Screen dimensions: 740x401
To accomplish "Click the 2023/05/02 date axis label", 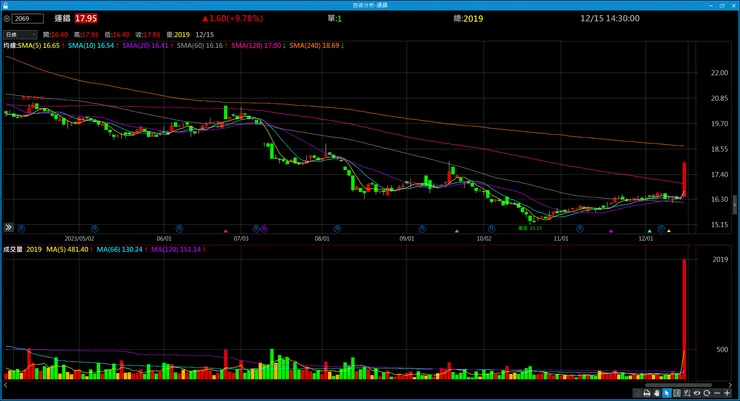I will click(x=79, y=239).
